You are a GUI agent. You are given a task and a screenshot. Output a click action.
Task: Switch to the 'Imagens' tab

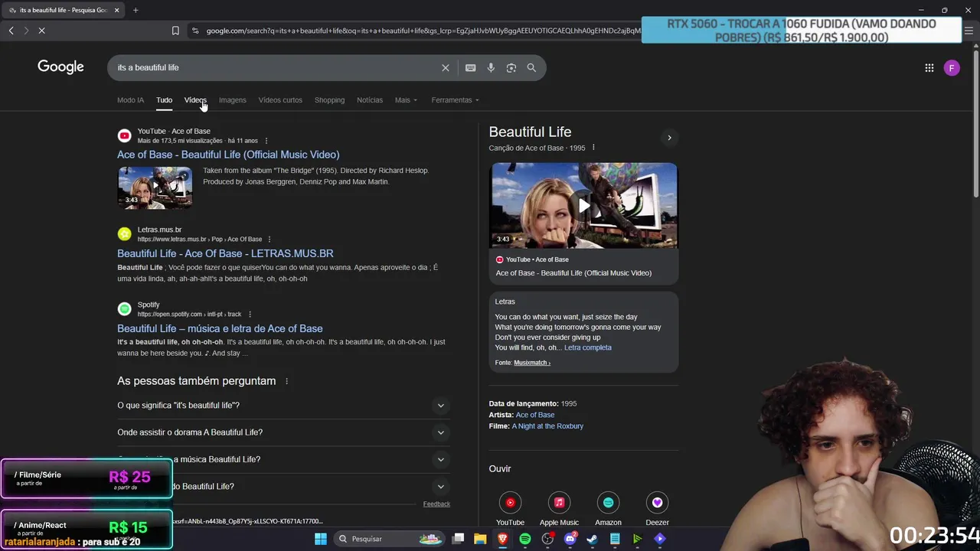[x=232, y=100]
